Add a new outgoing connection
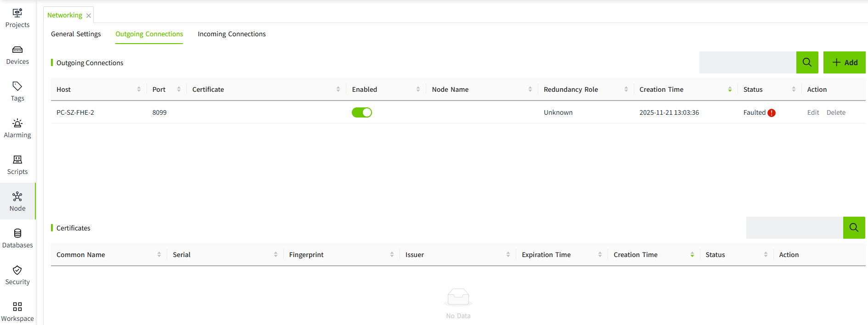Viewport: 868px width, 325px height. tap(844, 62)
